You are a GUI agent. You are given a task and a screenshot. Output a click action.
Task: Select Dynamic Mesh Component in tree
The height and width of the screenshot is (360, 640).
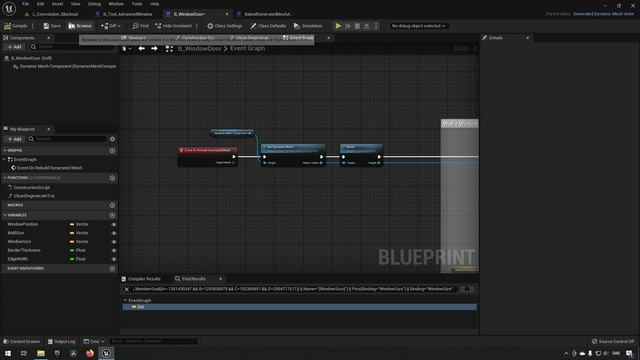coord(68,66)
